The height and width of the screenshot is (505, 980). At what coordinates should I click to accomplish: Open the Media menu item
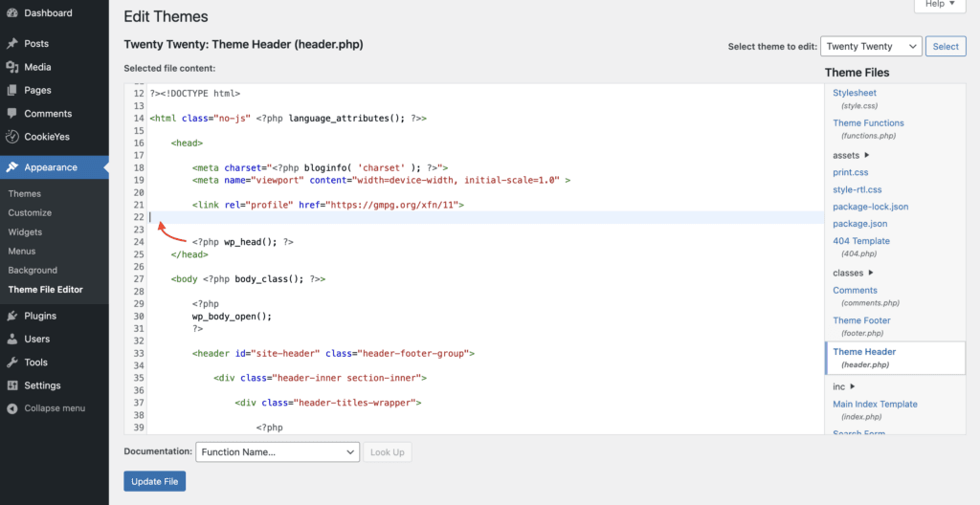click(37, 67)
